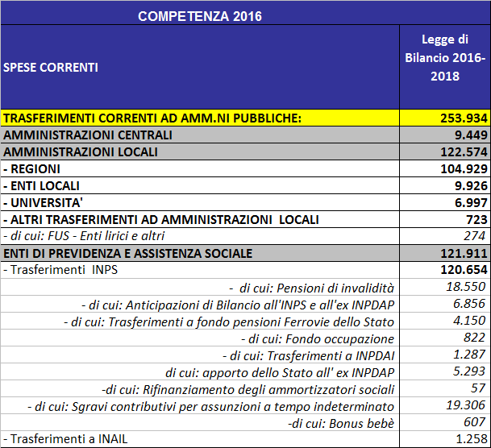Select the REGIONI row label

(33, 168)
